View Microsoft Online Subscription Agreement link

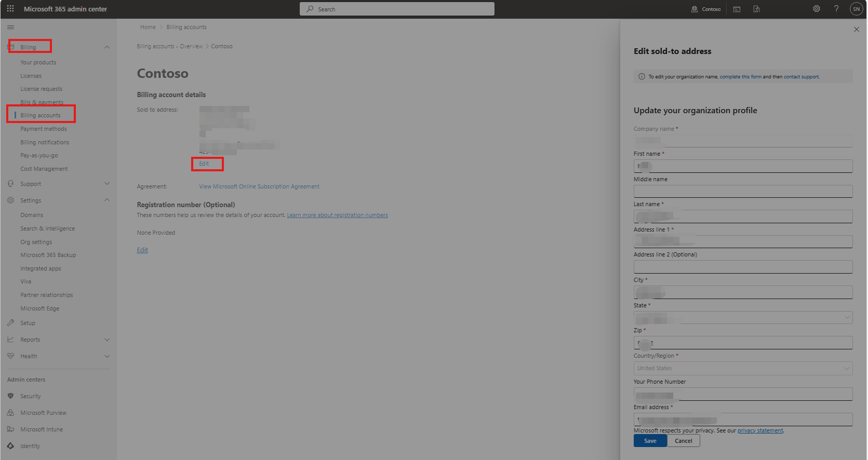point(259,186)
